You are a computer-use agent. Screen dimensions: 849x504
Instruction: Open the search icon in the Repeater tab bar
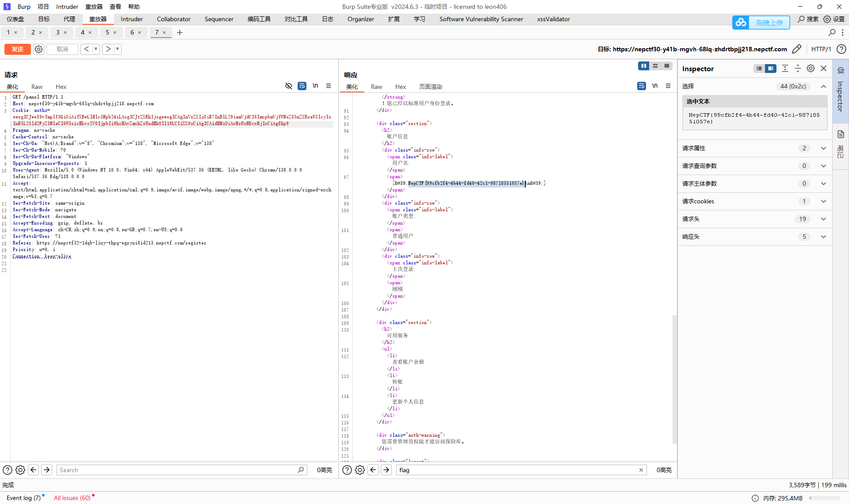(832, 32)
